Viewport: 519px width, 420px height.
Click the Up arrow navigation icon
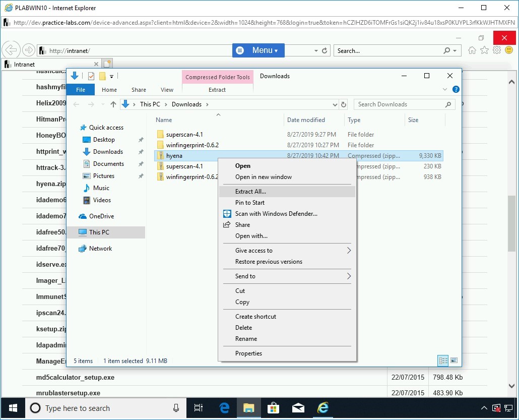(x=113, y=104)
